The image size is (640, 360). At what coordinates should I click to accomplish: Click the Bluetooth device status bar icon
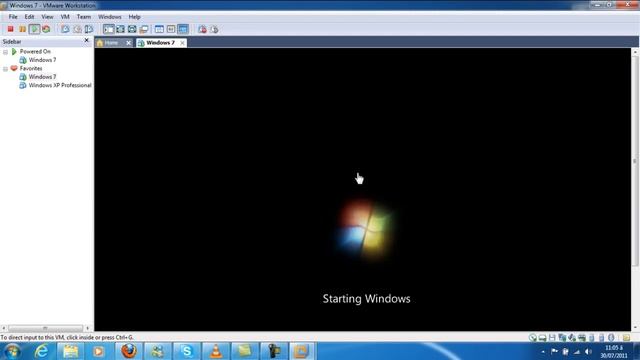tap(611, 338)
